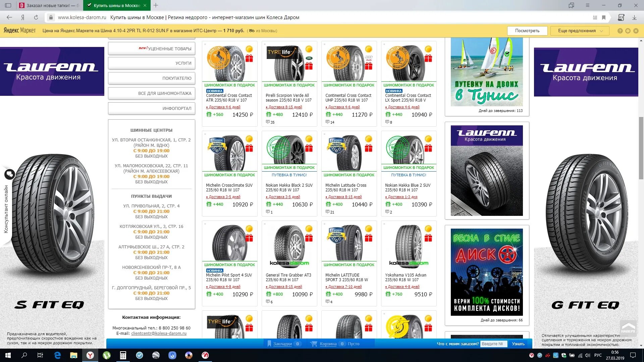Toggle compare dot on Continental Cross Contact ATR

point(205,44)
